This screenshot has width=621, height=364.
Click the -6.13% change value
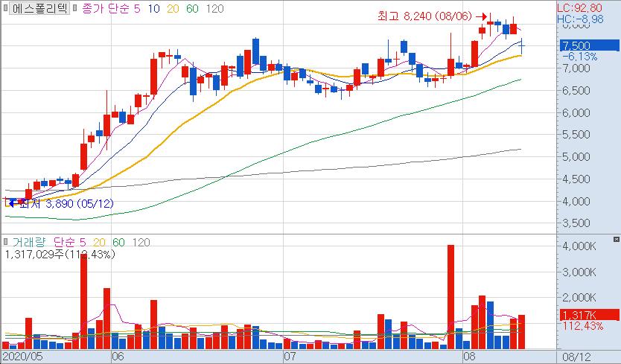(x=580, y=57)
